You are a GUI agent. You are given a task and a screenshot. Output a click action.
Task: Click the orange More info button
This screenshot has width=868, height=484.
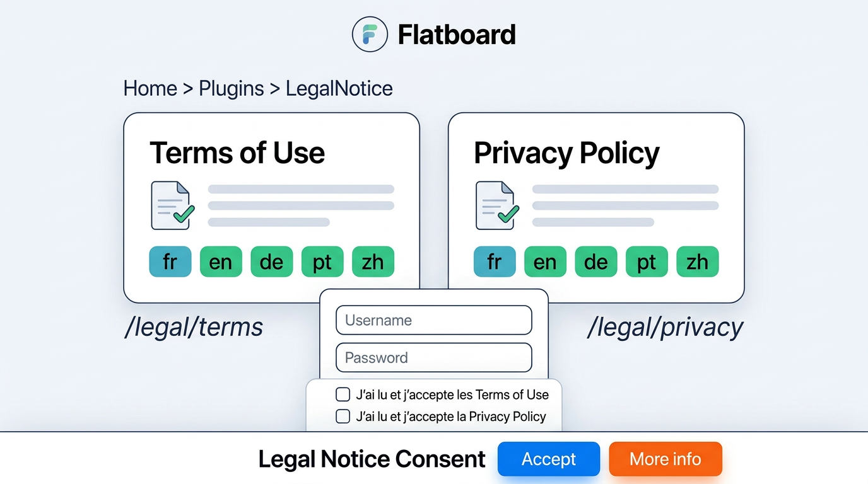tap(665, 459)
